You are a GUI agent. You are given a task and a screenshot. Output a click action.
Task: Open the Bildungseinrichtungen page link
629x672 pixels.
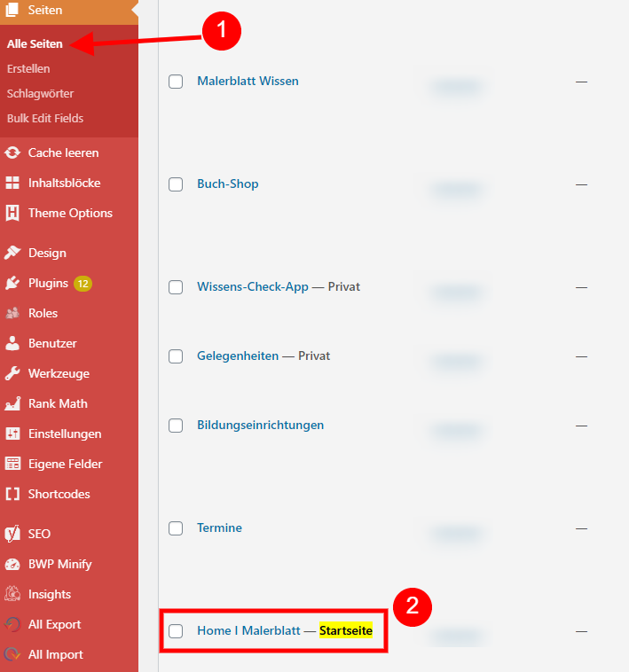pos(260,426)
